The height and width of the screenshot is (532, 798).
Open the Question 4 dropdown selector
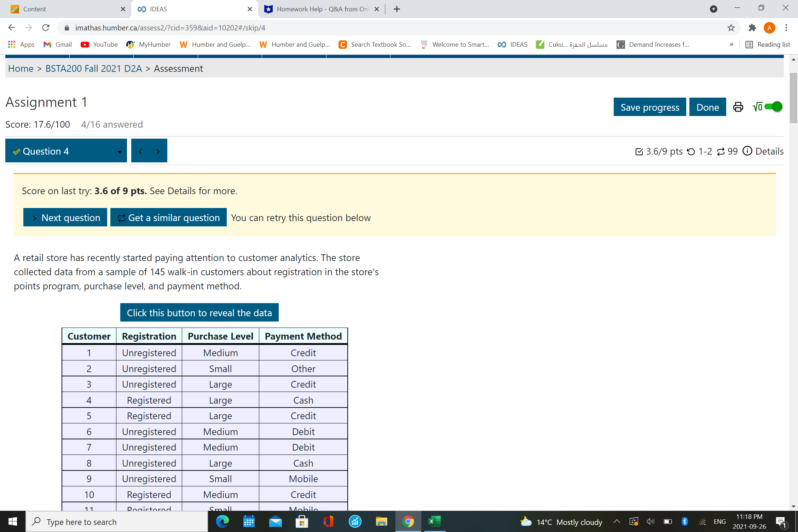66,151
